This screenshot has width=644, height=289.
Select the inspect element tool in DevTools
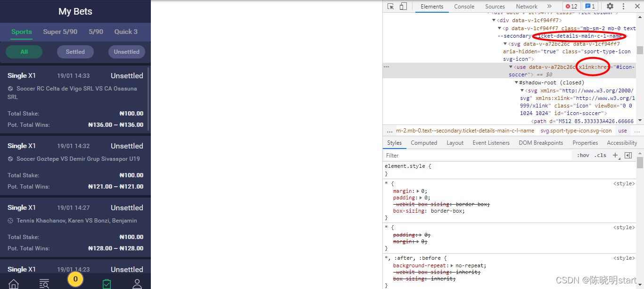point(391,6)
